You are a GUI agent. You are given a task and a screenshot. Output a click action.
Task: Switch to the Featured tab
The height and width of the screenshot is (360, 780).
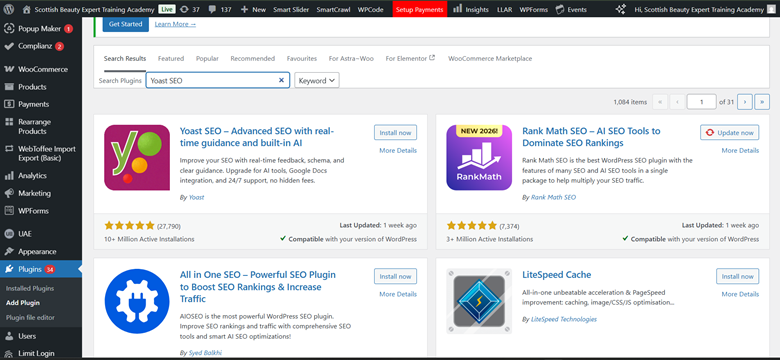pyautogui.click(x=171, y=58)
